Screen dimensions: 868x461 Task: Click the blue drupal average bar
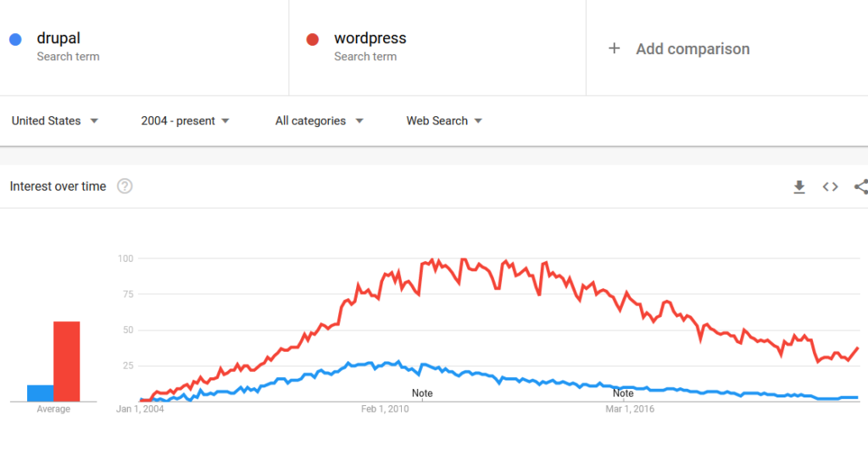coord(40,393)
